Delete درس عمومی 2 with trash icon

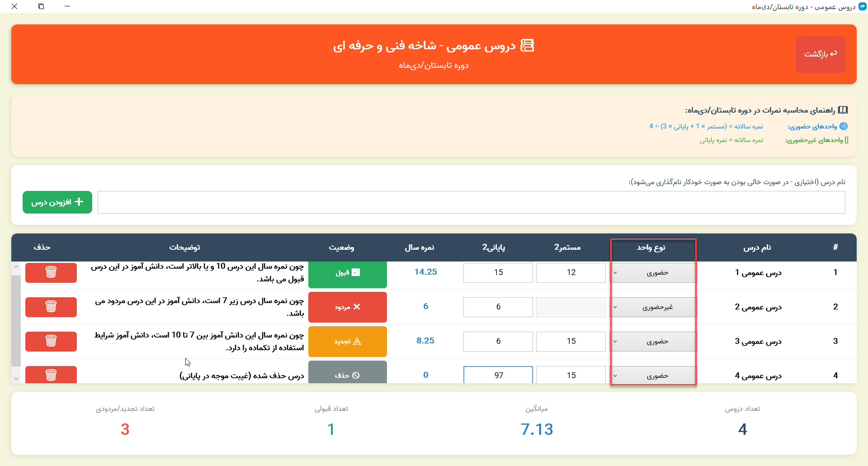point(51,307)
